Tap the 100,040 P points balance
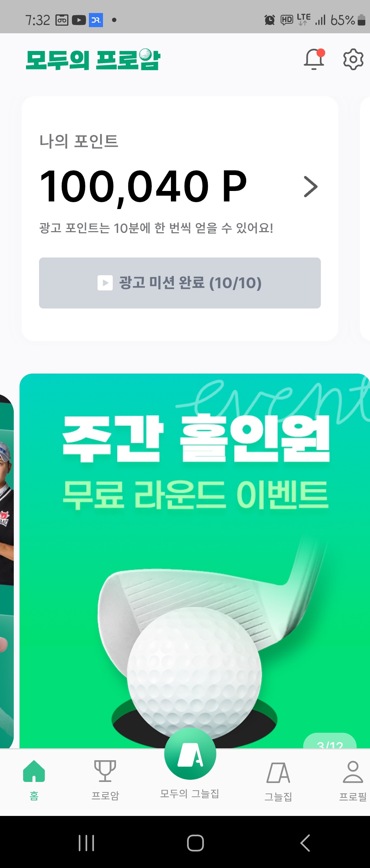This screenshot has height=868, width=370. coord(143,187)
